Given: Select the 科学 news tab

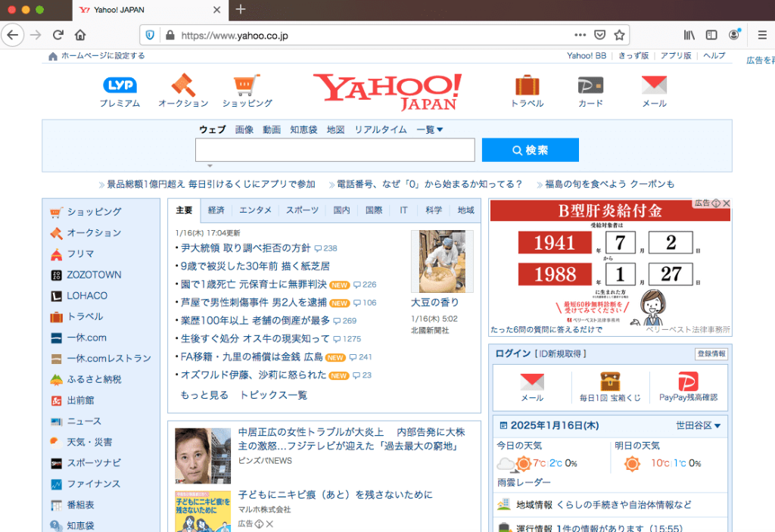Looking at the screenshot, I should 434,210.
